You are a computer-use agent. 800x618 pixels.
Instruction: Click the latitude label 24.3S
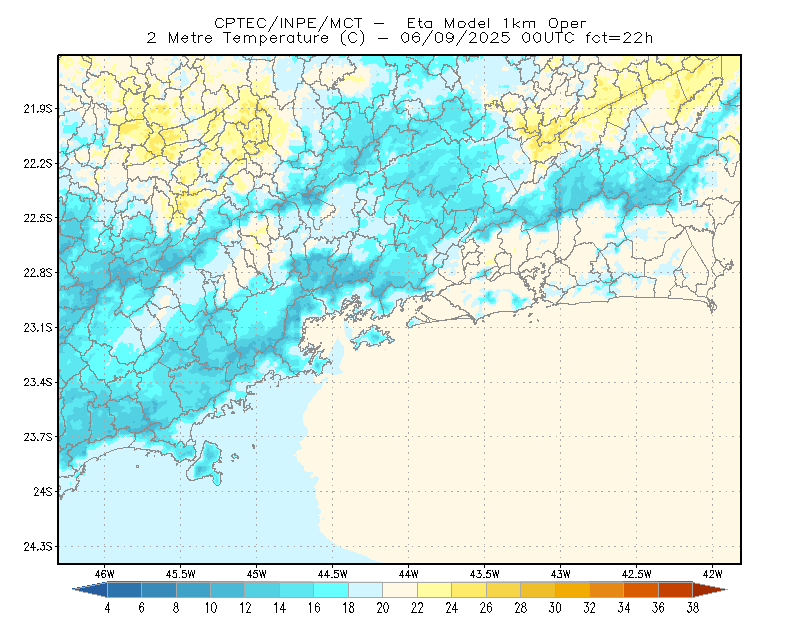[x=38, y=546]
